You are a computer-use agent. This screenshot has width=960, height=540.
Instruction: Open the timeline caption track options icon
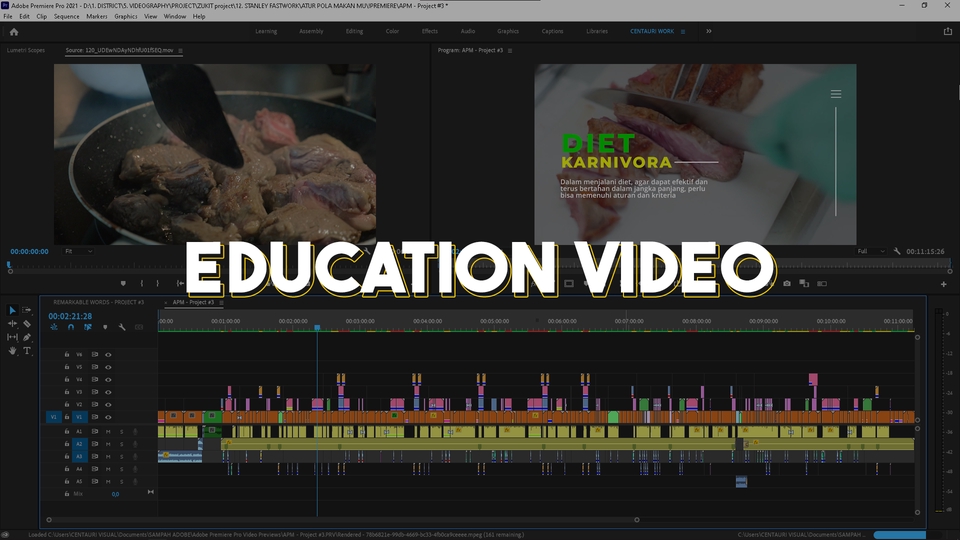[139, 328]
